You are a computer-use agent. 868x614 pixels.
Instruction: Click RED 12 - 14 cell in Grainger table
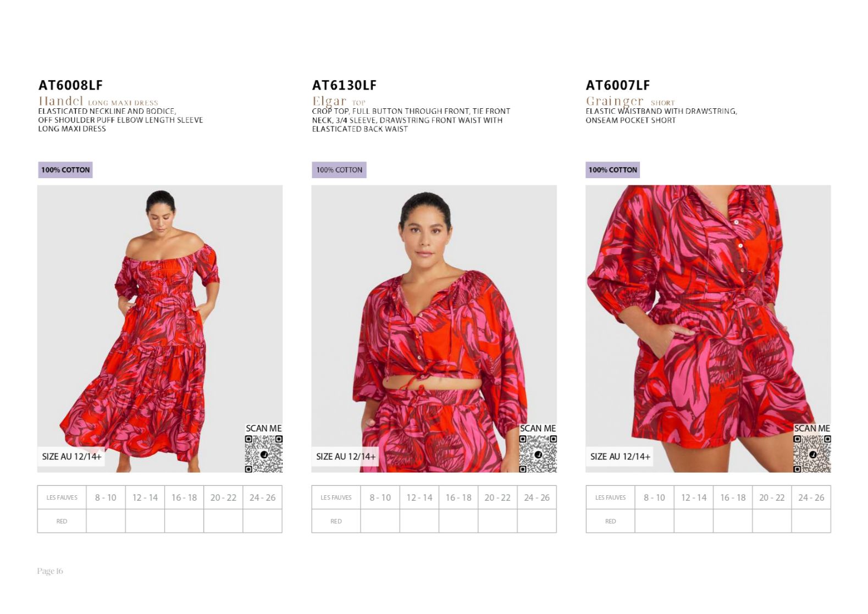tap(694, 521)
